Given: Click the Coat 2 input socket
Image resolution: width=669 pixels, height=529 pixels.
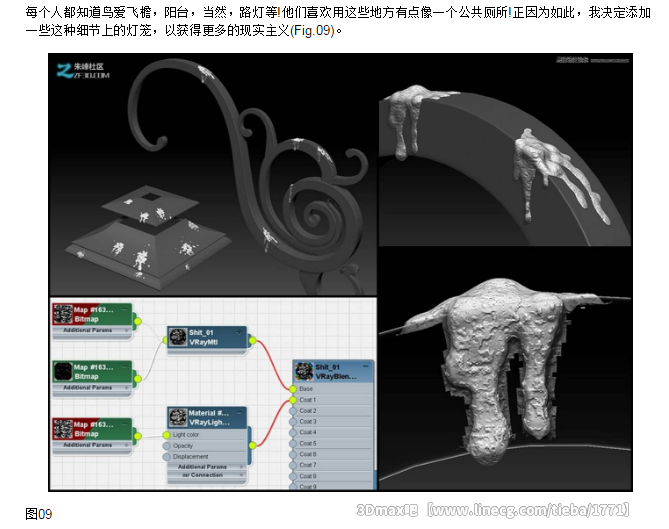Looking at the screenshot, I should [293, 411].
